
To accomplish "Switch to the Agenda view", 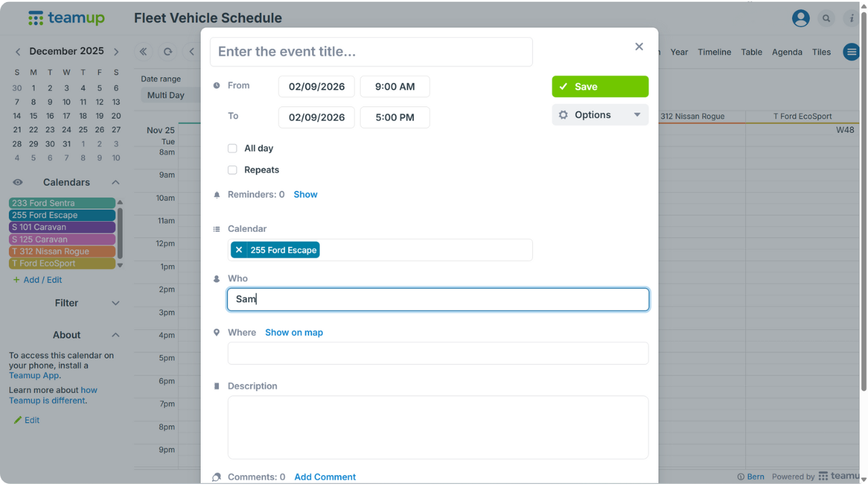I will [x=787, y=52].
